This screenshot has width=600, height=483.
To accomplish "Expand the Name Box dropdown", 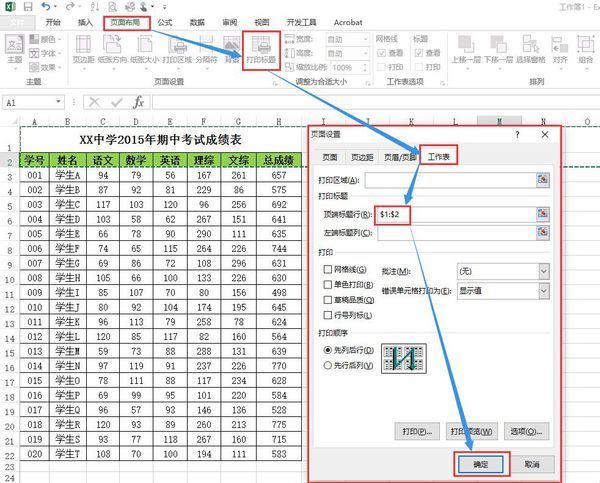I will click(x=58, y=102).
